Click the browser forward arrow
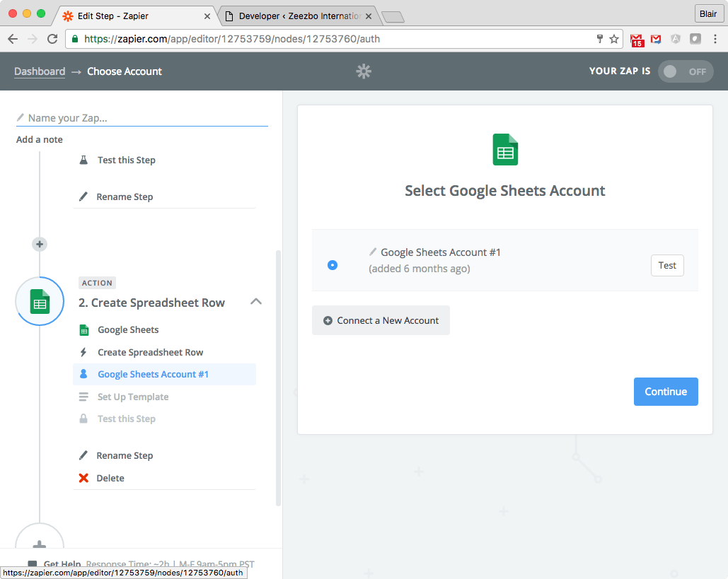This screenshot has height=579, width=728. click(x=33, y=39)
